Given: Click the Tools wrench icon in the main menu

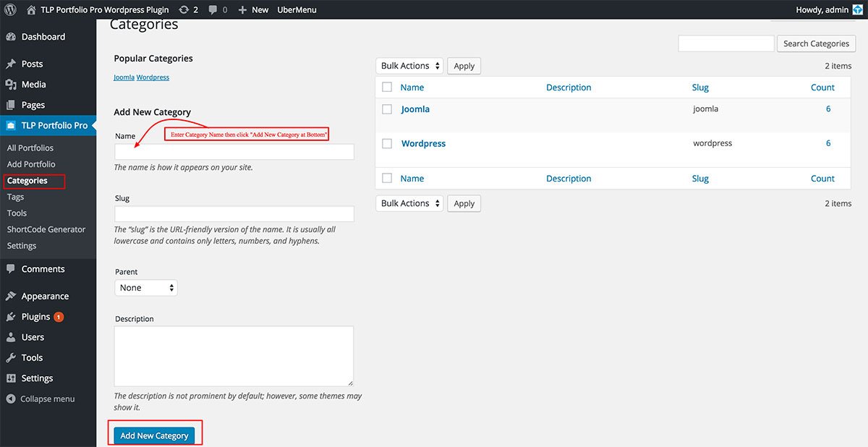Looking at the screenshot, I should coord(11,357).
